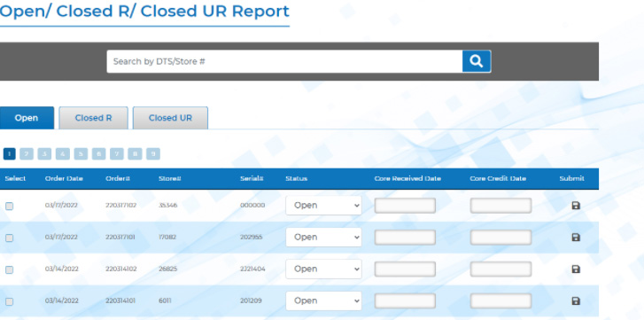Screen dimensions: 644x320
Task: Click the Store# column header
Action: [x=170, y=179]
